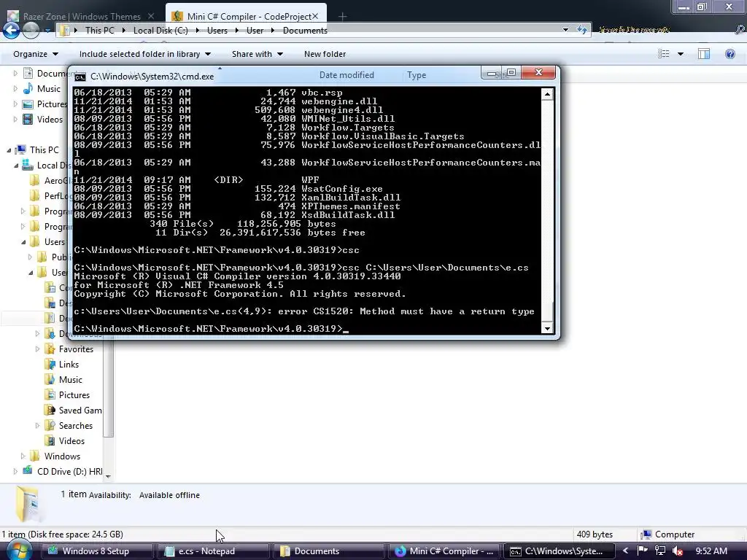The height and width of the screenshot is (560, 747).
Task: Select Pictures library in navigation pane
Action: [x=53, y=104]
